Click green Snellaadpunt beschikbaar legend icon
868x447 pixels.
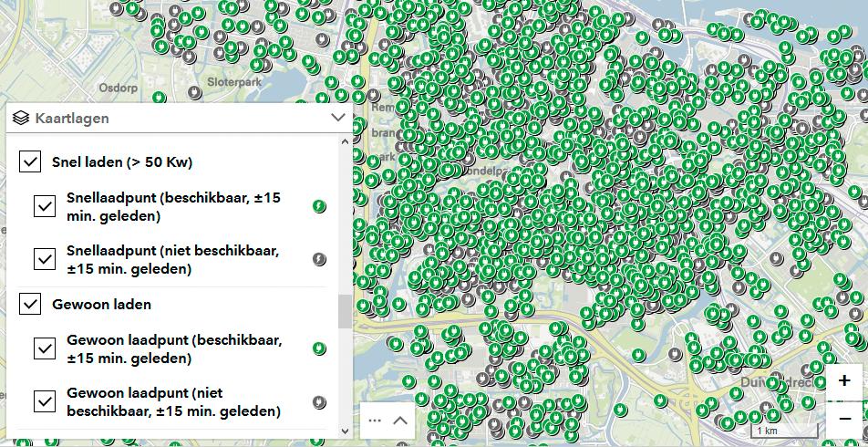(x=319, y=206)
